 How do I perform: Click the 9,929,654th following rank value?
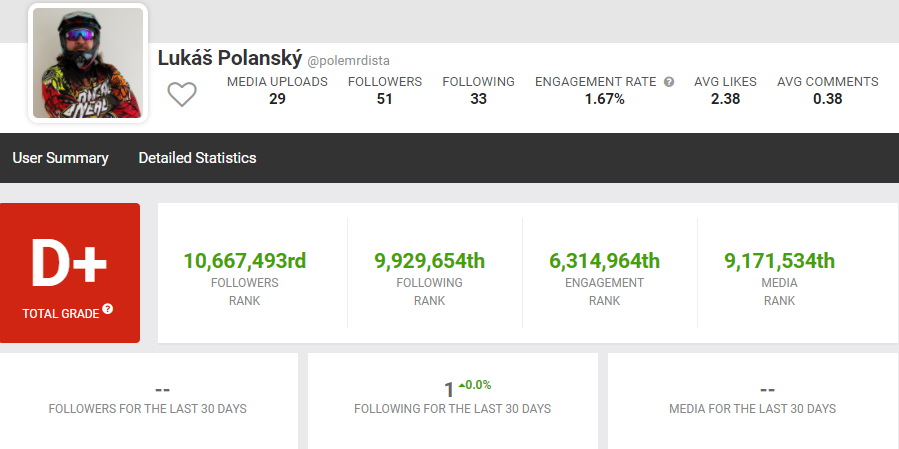pos(429,261)
